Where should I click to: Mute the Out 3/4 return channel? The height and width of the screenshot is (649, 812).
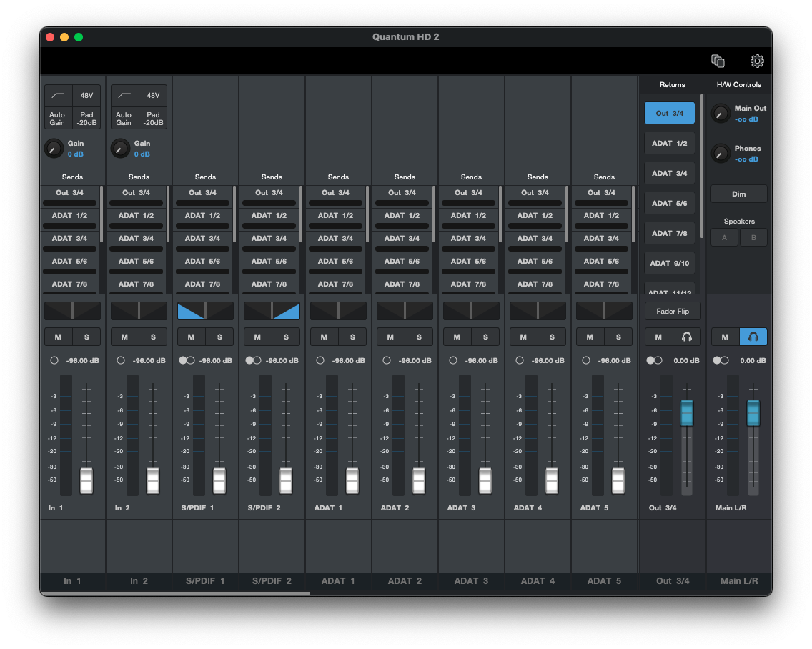coord(658,337)
